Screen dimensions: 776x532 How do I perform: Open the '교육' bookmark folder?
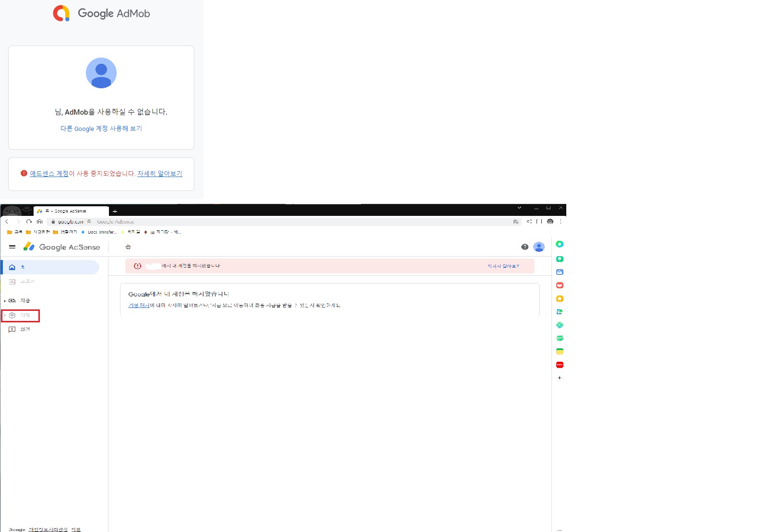[15, 232]
